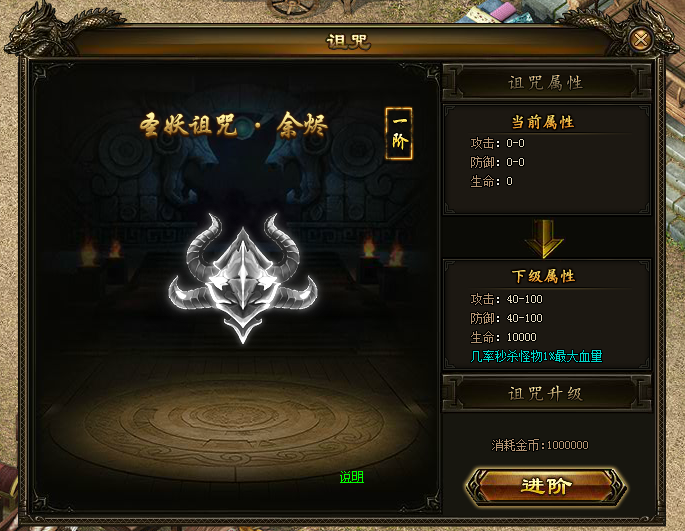The image size is (685, 531).
Task: Click the 当前属性 section heading
Action: (543, 122)
